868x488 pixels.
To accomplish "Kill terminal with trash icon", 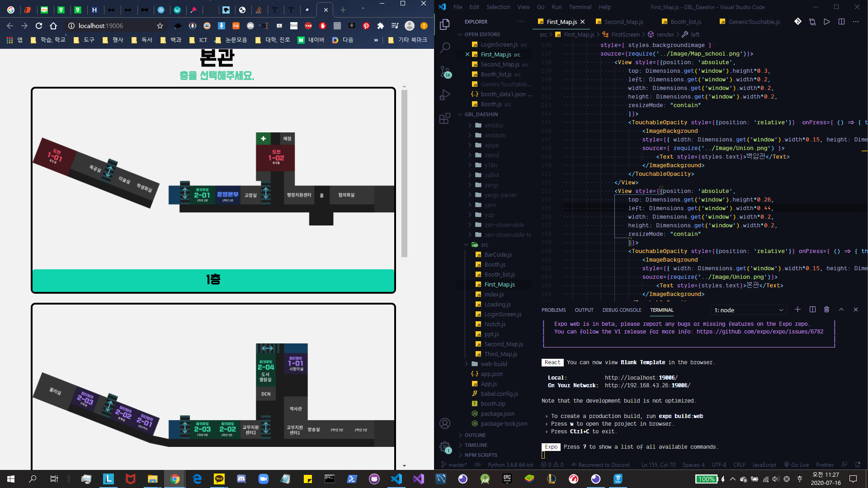I will coord(826,310).
